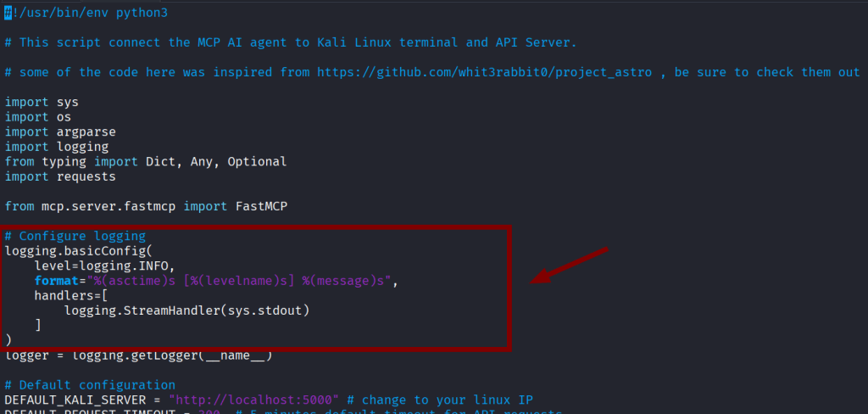The height and width of the screenshot is (414, 868).
Task: Place cursor on "logging.basicConfig("
Action: (78, 251)
